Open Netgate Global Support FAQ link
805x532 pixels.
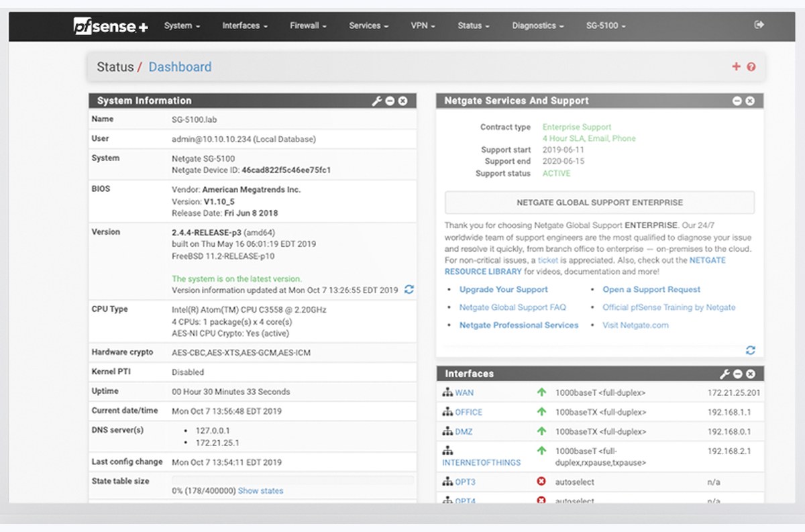513,307
